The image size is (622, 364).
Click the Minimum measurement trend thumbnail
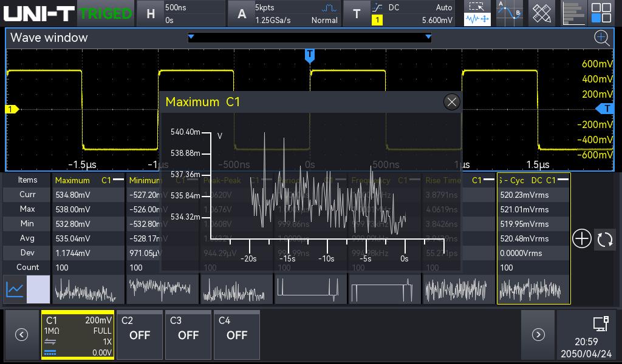(162, 289)
